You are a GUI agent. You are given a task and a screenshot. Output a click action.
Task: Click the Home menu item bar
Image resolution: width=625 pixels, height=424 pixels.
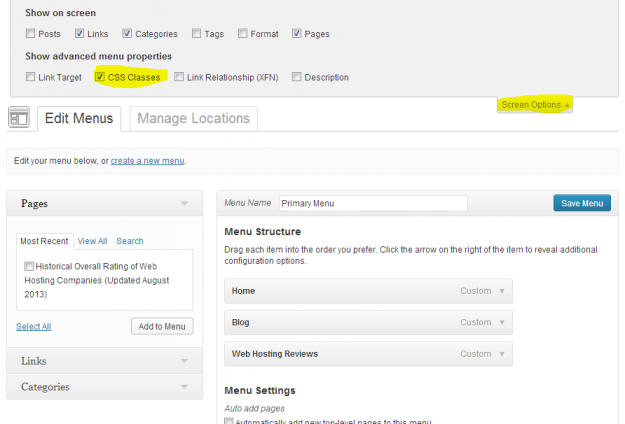coord(368,291)
